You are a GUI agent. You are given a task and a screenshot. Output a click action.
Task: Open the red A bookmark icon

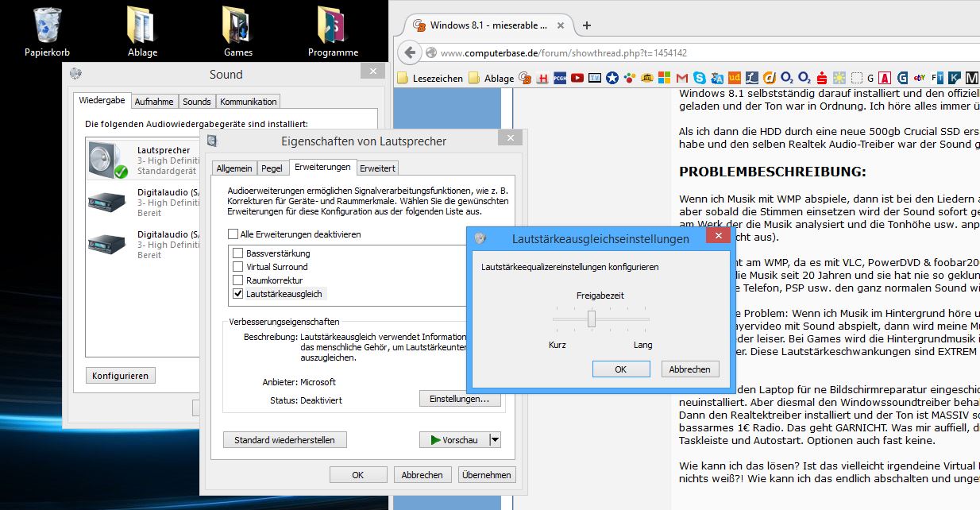pyautogui.click(x=885, y=78)
